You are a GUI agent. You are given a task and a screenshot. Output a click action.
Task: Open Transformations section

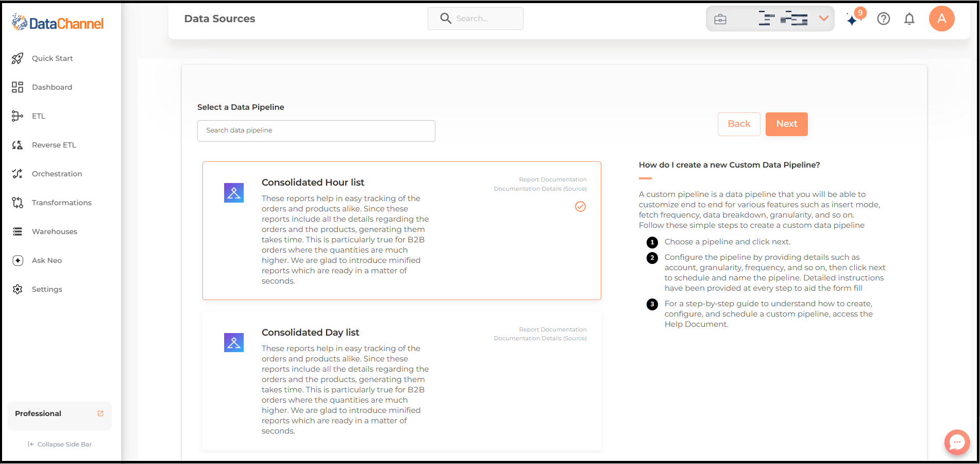click(62, 203)
